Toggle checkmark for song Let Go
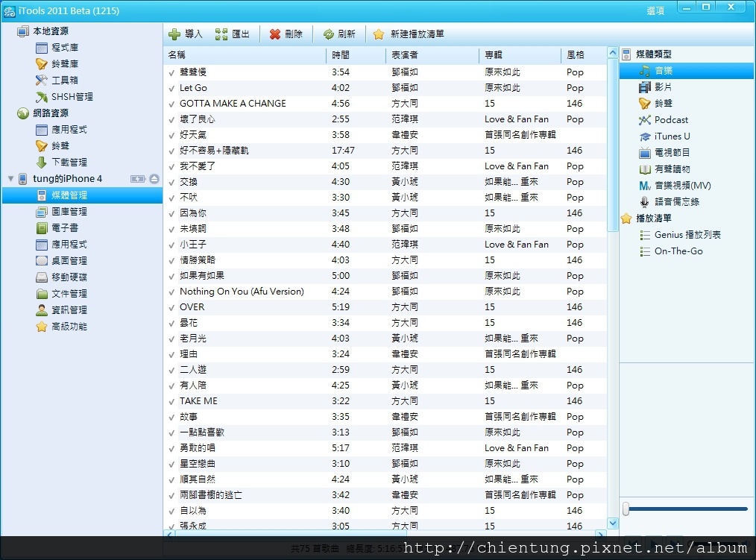Image resolution: width=756 pixels, height=560 pixels. (171, 88)
